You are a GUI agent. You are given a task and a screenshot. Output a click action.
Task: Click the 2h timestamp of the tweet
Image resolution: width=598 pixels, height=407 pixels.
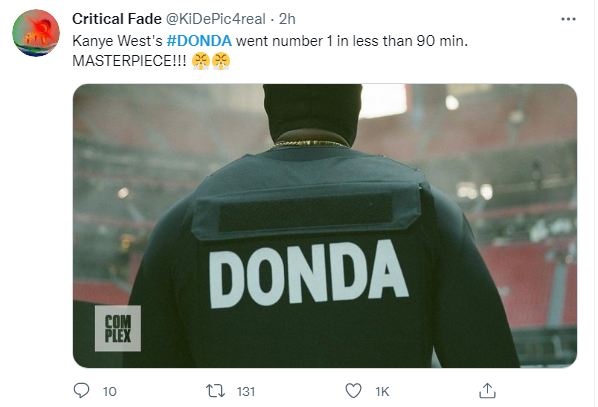287,19
